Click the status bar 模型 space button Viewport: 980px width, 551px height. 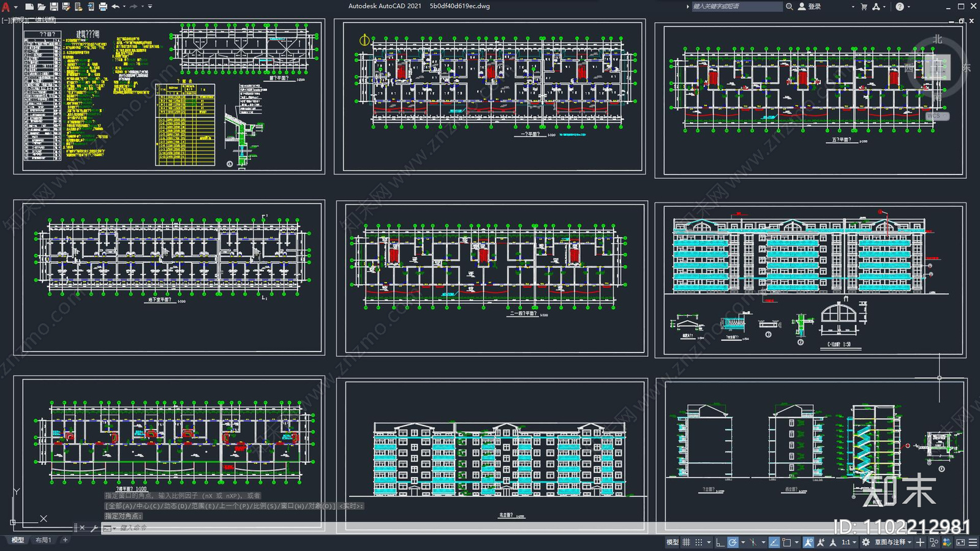pyautogui.click(x=673, y=542)
